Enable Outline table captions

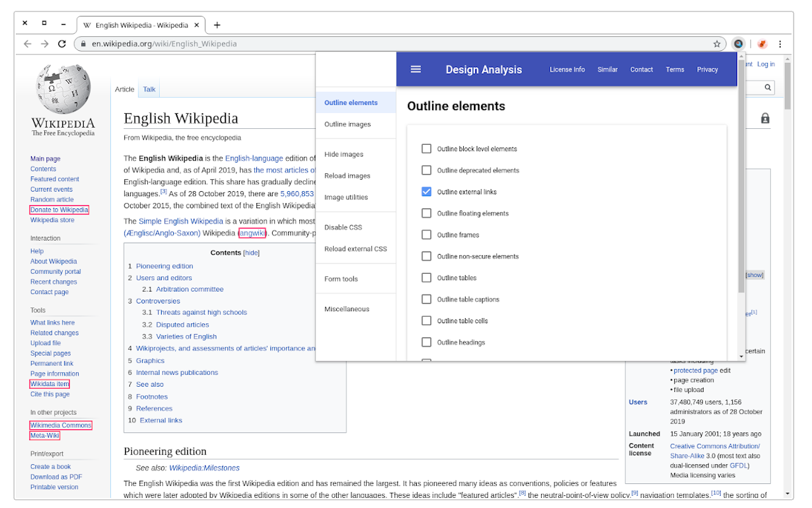click(x=426, y=299)
